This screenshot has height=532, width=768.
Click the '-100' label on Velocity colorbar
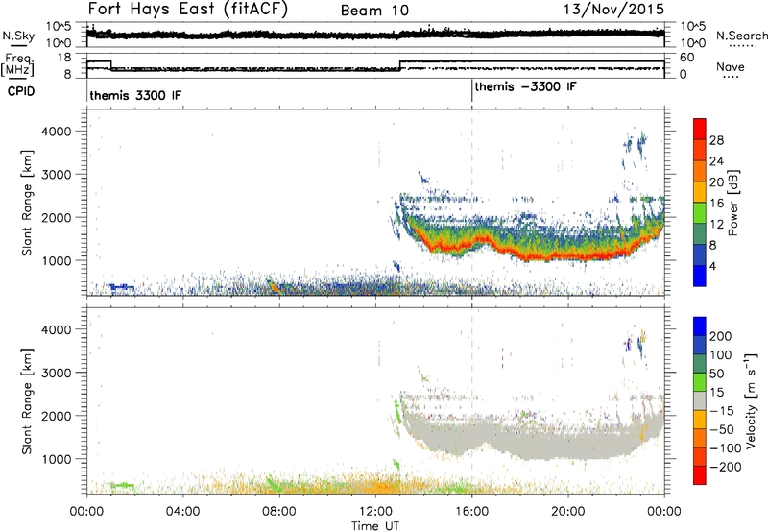(726, 448)
